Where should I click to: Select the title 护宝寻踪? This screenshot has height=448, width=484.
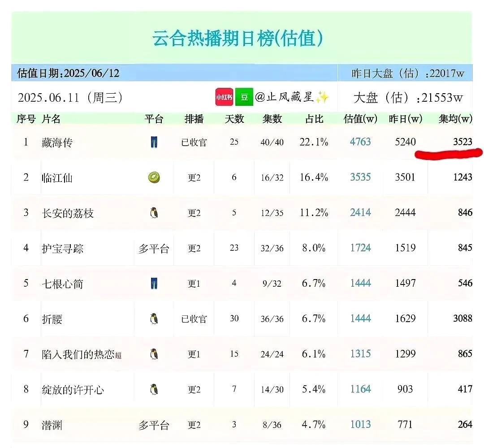click(x=63, y=248)
